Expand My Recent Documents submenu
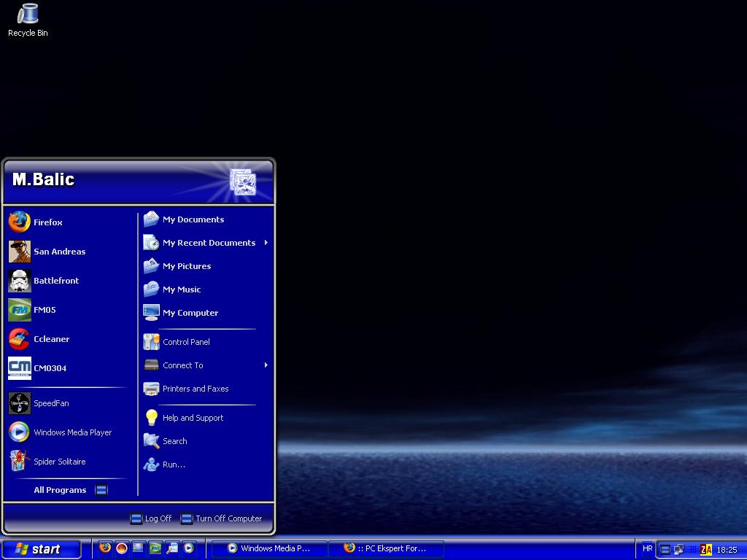 tap(208, 243)
